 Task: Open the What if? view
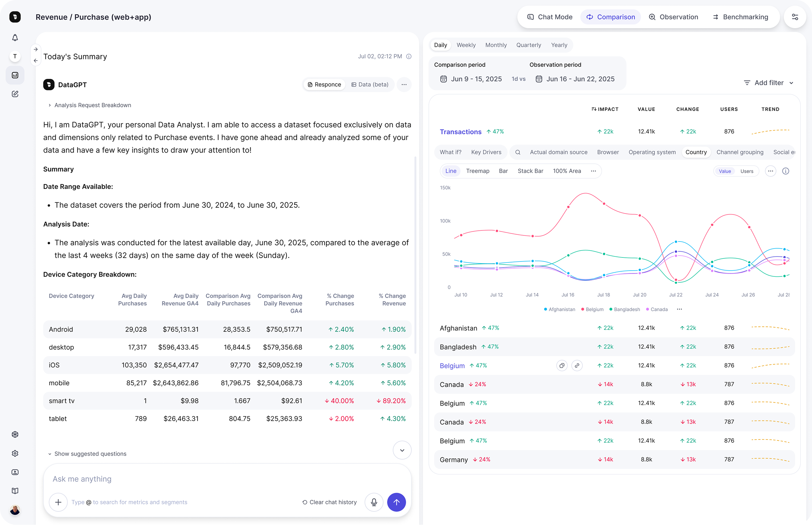[450, 152]
